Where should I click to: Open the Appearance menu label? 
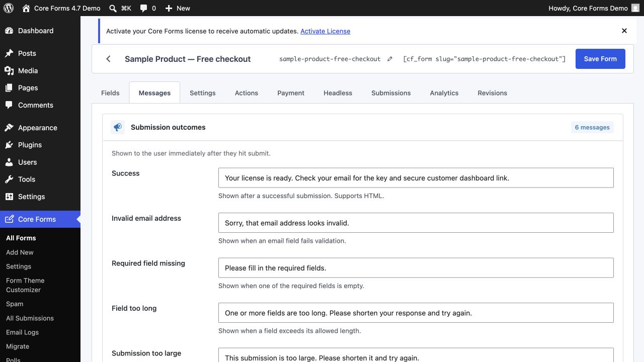[38, 128]
